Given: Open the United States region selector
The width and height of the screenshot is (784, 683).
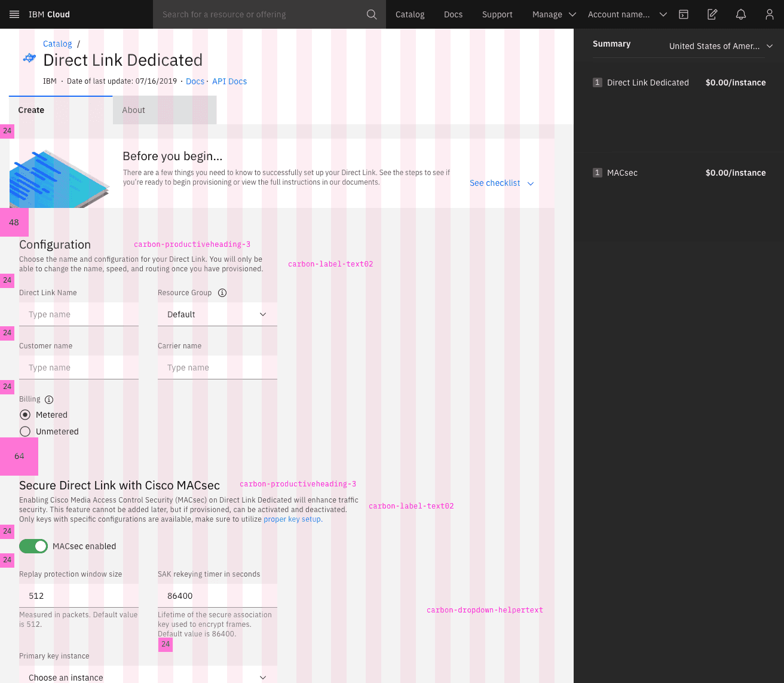Looking at the screenshot, I should 721,46.
